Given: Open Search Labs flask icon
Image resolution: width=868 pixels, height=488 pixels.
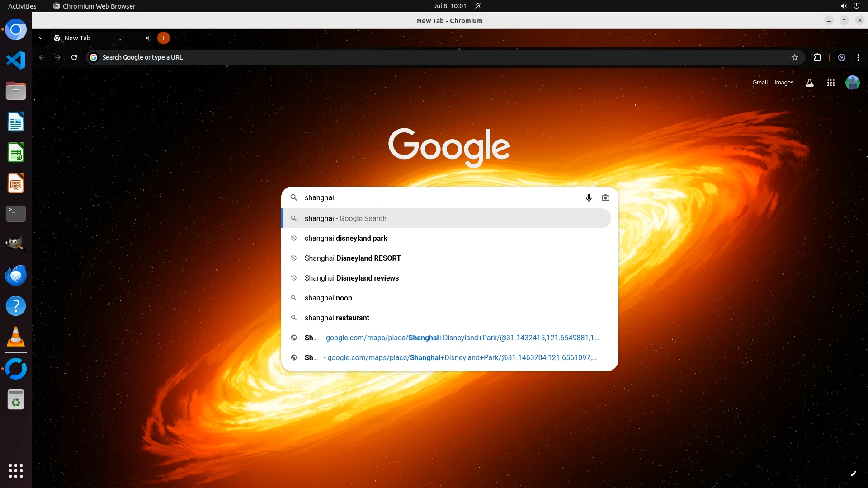Looking at the screenshot, I should (x=810, y=83).
